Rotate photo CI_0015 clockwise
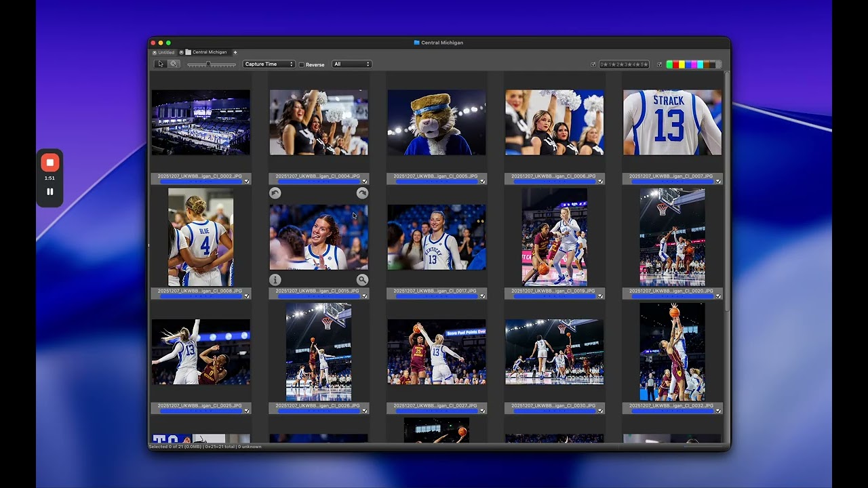868x488 pixels. 362,193
